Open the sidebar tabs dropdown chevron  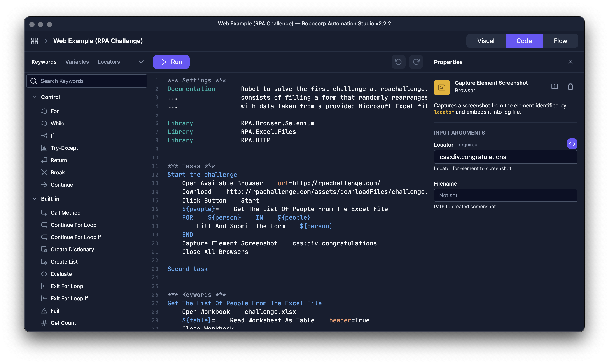tap(141, 62)
